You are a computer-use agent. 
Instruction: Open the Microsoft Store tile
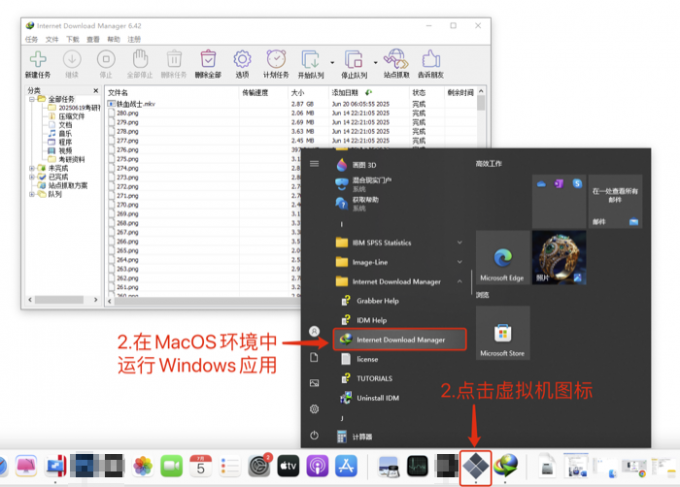click(503, 333)
